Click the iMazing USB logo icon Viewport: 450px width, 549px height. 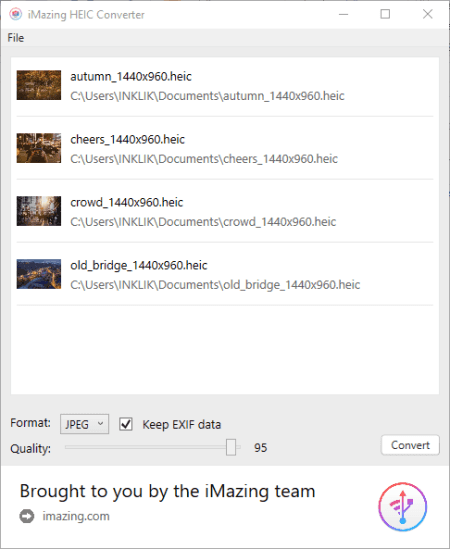[x=402, y=507]
